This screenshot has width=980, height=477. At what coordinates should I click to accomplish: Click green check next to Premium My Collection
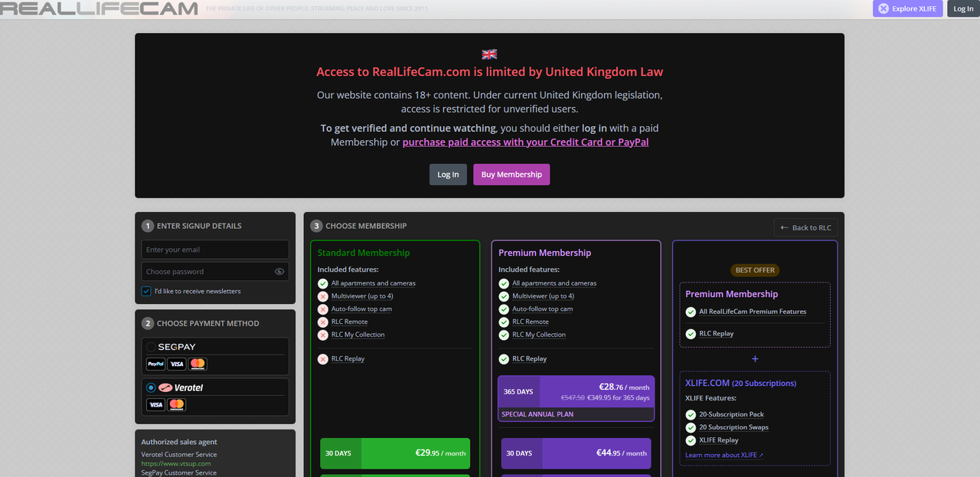(504, 335)
